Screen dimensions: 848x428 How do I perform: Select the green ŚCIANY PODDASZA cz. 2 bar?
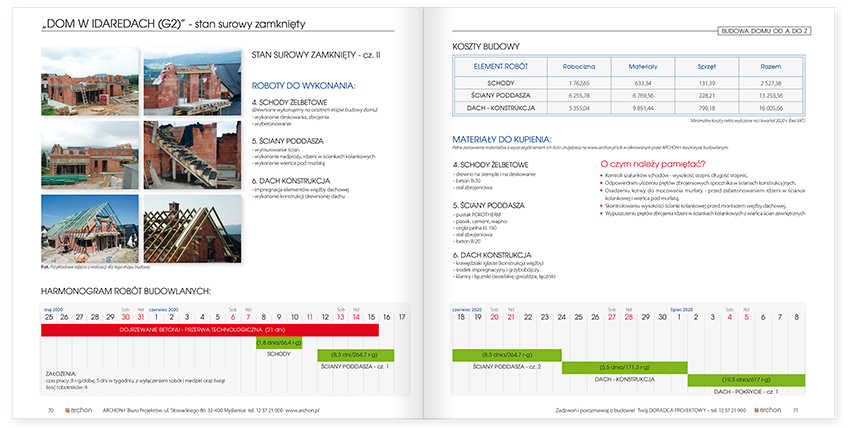point(507,355)
